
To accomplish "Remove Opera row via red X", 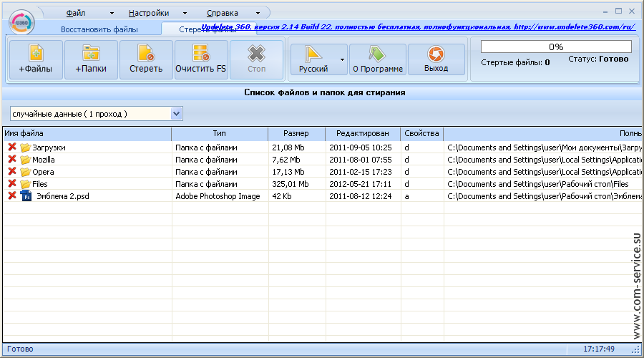I will coord(12,171).
